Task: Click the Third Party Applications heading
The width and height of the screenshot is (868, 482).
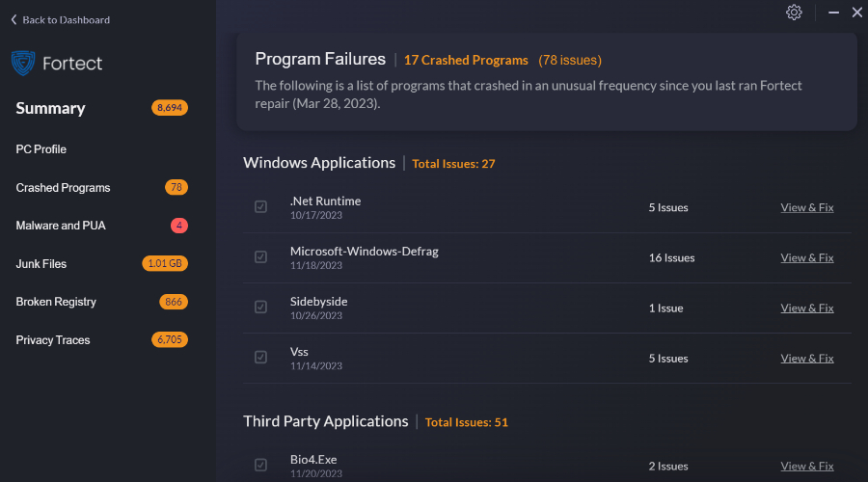Action: [326, 421]
